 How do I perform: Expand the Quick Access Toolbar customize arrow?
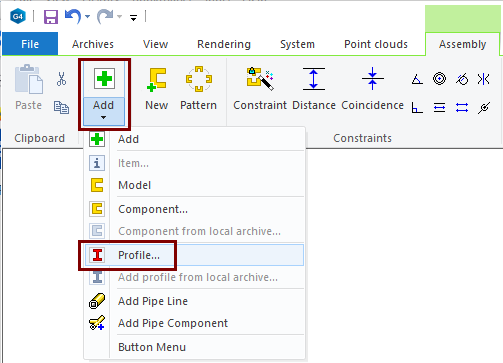(133, 18)
